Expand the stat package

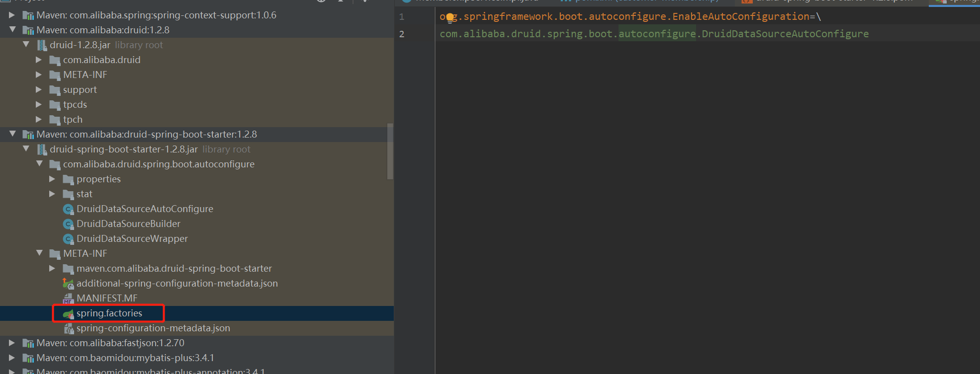click(x=52, y=194)
